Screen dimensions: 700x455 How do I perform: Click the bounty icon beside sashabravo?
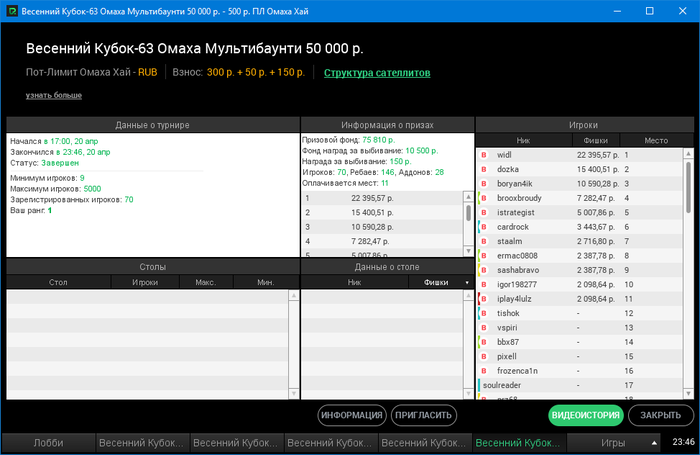[x=483, y=270]
